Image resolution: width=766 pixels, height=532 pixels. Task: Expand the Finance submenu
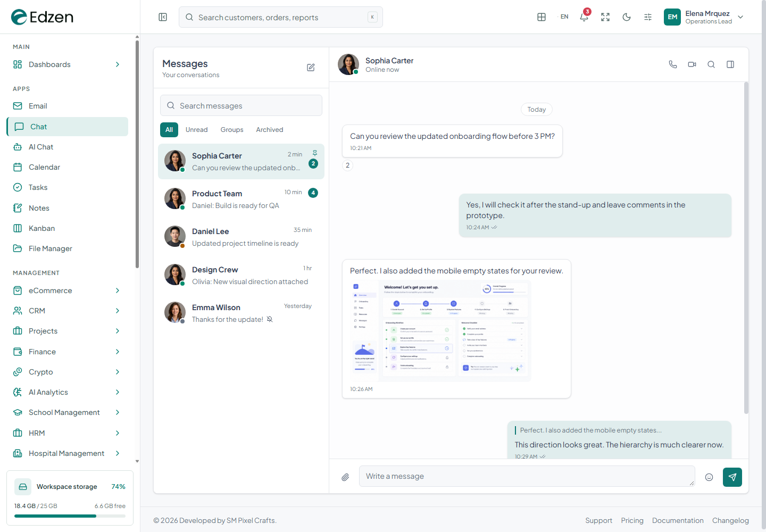point(67,352)
